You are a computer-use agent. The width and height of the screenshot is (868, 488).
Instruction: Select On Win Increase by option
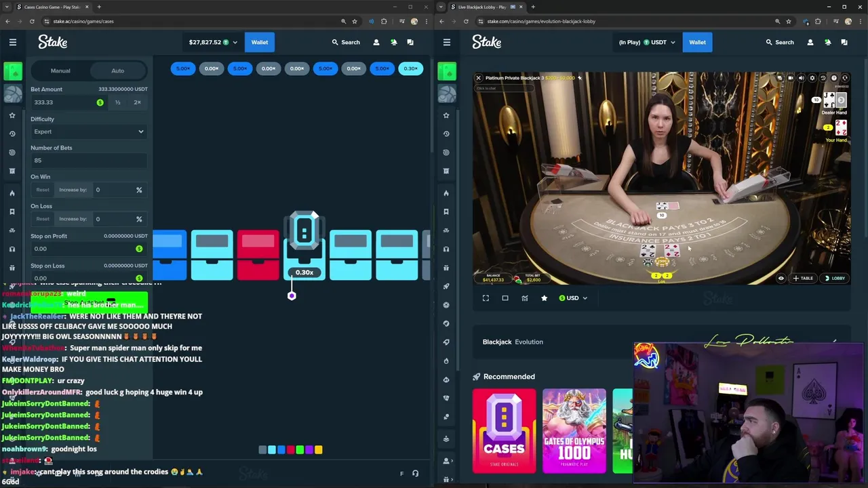73,190
